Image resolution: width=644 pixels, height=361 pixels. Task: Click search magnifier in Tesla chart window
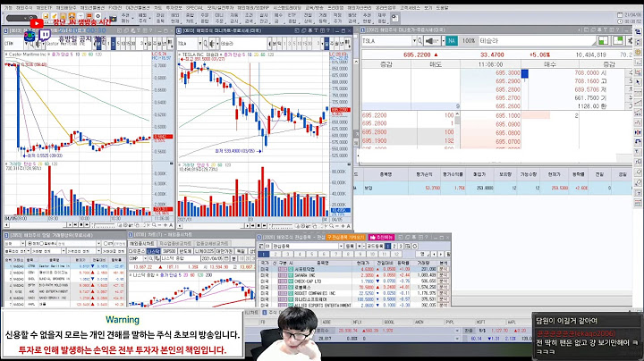point(206,44)
